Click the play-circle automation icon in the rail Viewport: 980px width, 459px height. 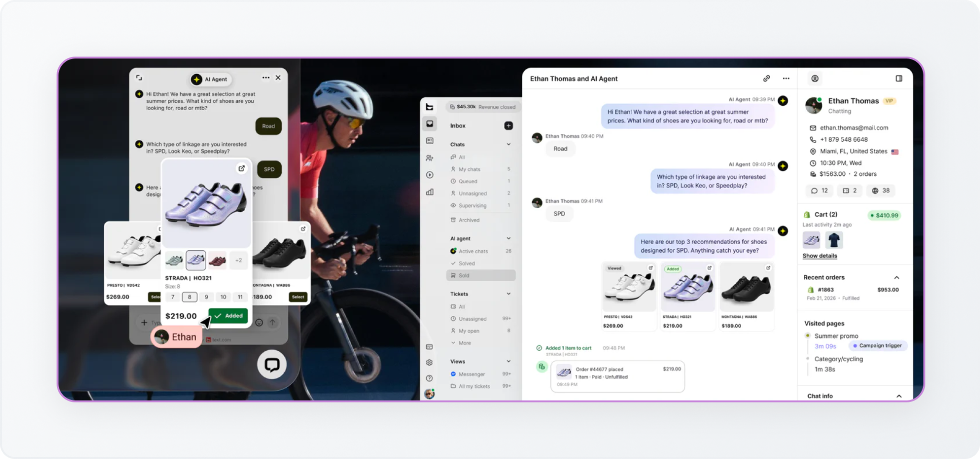point(430,175)
